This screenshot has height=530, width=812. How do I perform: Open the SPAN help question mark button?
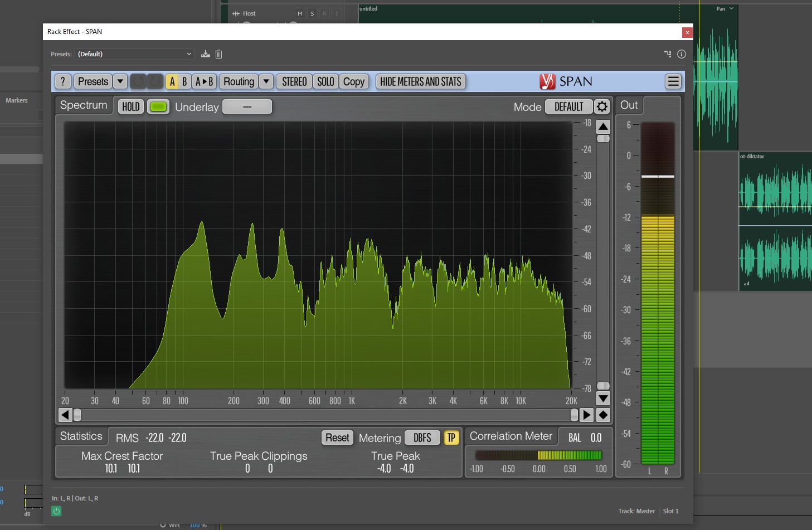[63, 82]
